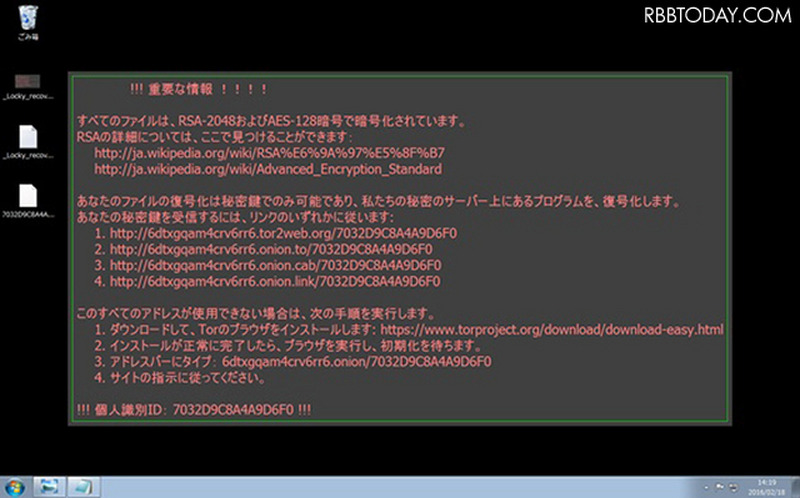The image size is (800, 498).
Task: Open the Windows Start menu orb
Action: (x=14, y=486)
